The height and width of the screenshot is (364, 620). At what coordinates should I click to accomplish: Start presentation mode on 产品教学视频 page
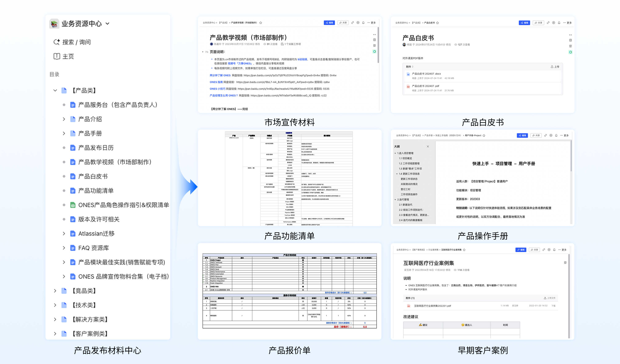click(x=358, y=23)
